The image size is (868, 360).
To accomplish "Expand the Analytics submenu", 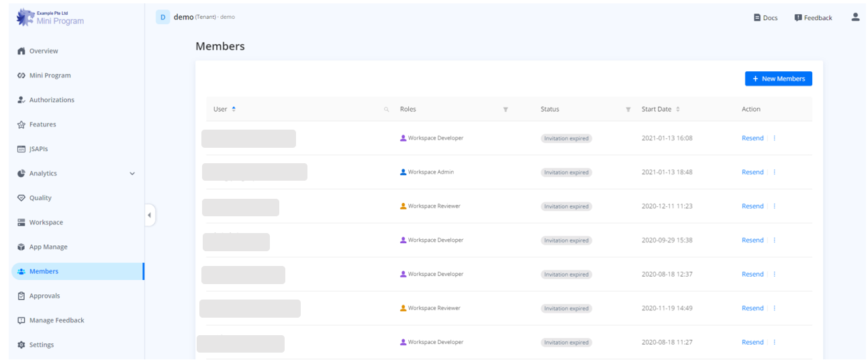I will tap(132, 173).
